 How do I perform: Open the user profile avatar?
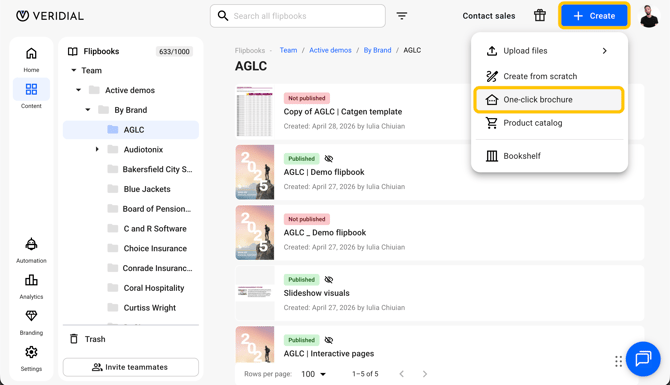tap(649, 16)
